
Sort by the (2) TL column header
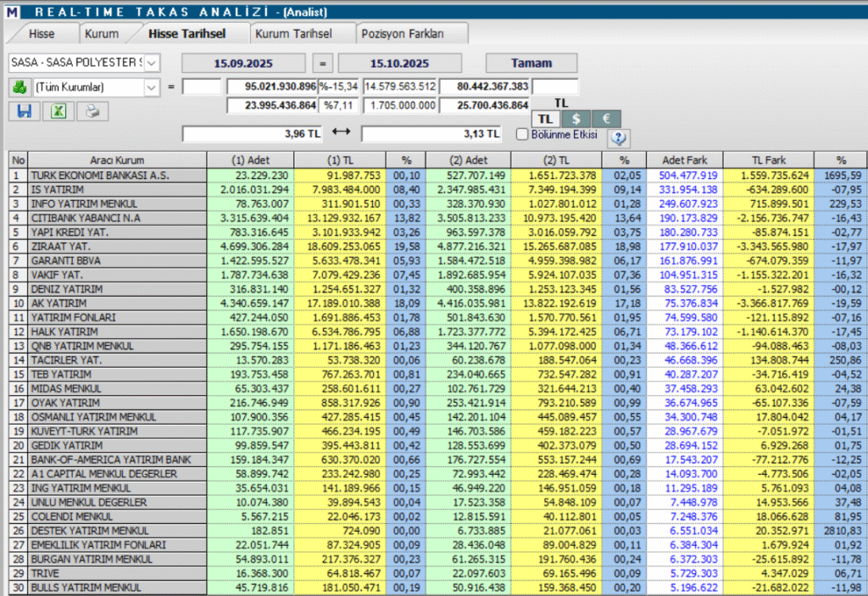[556, 160]
